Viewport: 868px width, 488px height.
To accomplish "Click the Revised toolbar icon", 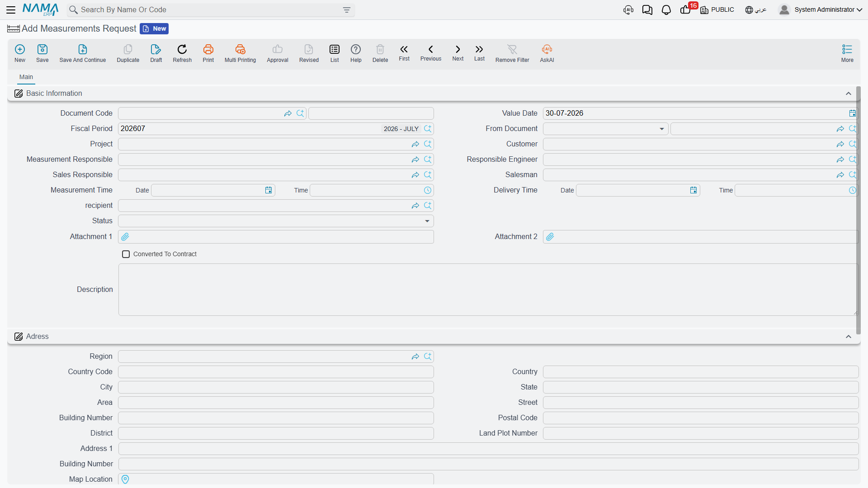I will (309, 53).
